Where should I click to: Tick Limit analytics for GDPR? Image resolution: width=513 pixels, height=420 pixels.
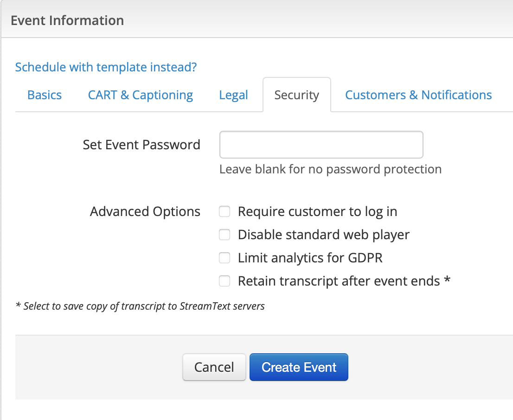click(x=224, y=258)
